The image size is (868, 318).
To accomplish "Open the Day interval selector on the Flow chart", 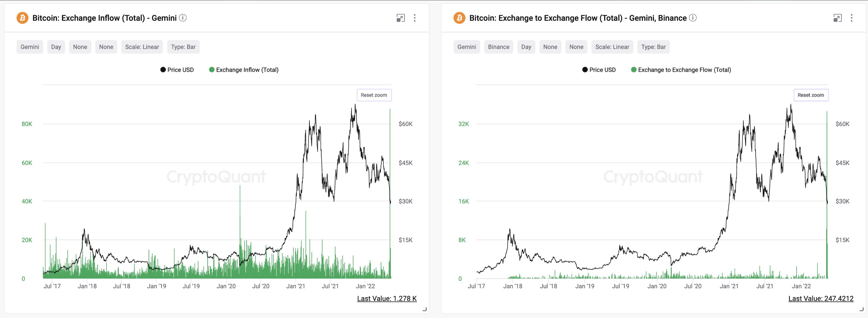I will [x=526, y=47].
